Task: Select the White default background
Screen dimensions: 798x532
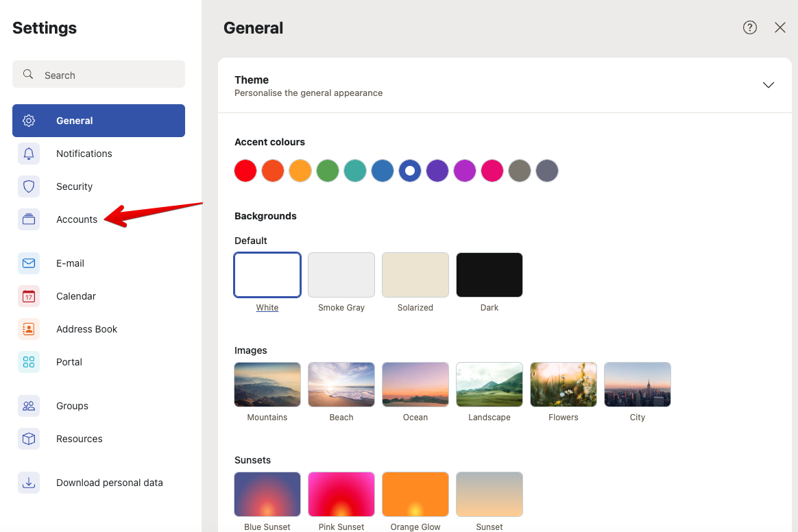Action: [x=267, y=275]
